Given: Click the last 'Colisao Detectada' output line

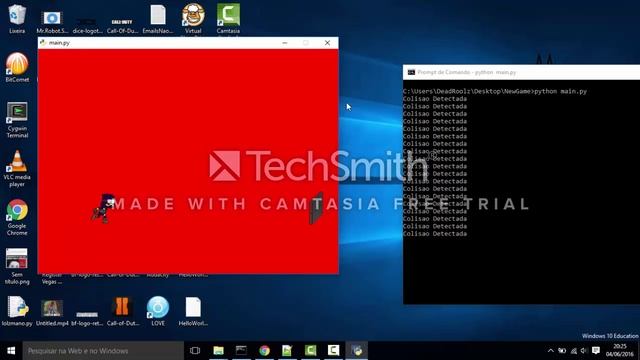Looking at the screenshot, I should point(435,234).
